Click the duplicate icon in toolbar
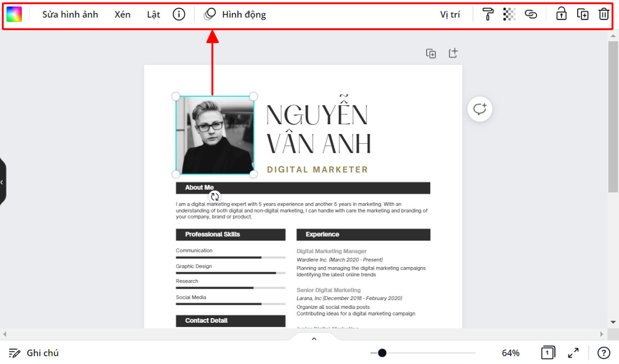The image size is (619, 364). click(x=582, y=14)
